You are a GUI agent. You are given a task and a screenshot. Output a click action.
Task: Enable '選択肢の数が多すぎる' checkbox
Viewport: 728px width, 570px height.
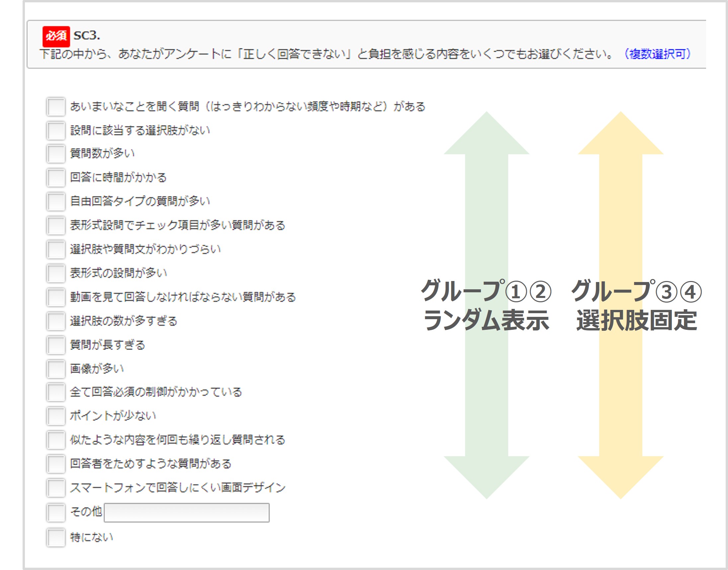[56, 321]
